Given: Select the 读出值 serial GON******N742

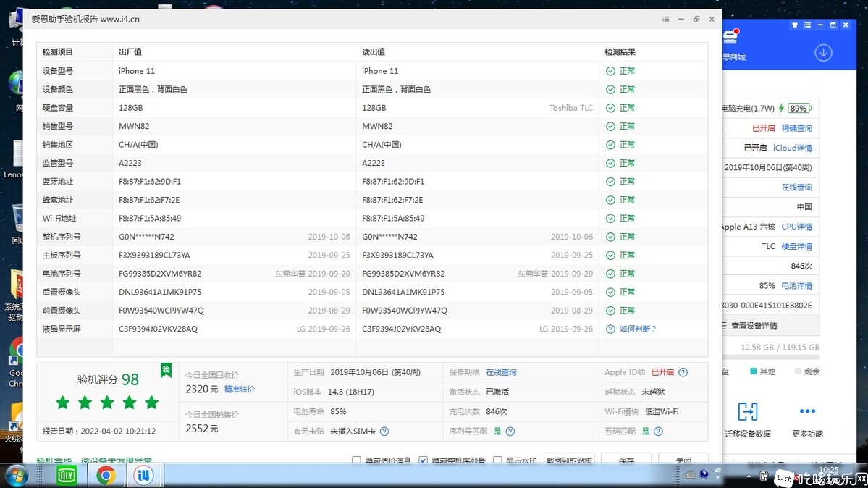Looking at the screenshot, I should [x=389, y=237].
